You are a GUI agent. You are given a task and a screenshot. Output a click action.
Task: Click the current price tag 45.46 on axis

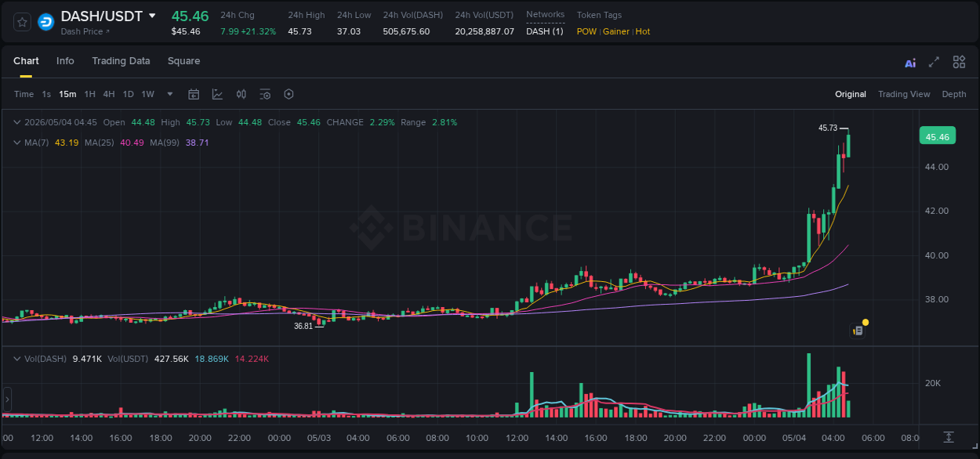tap(938, 136)
